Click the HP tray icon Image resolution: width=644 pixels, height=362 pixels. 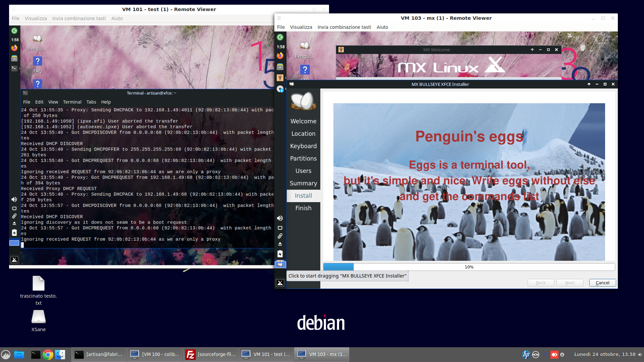[x=526, y=354]
